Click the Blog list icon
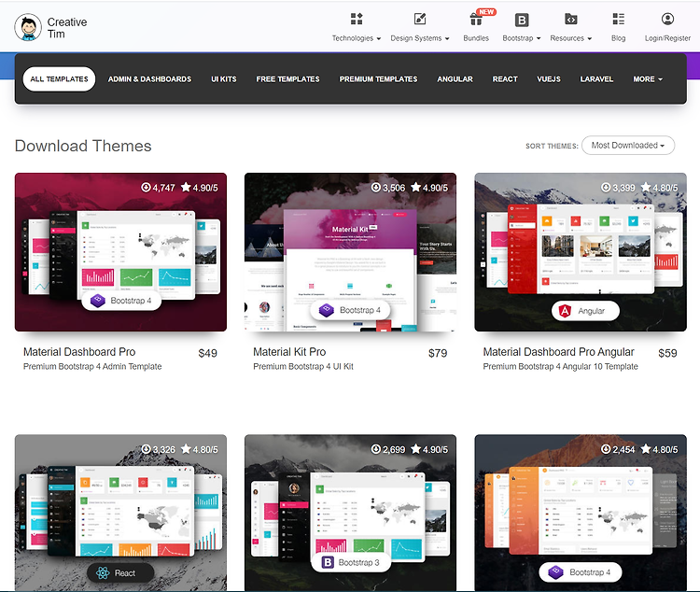The height and width of the screenshot is (592, 700). [x=618, y=19]
